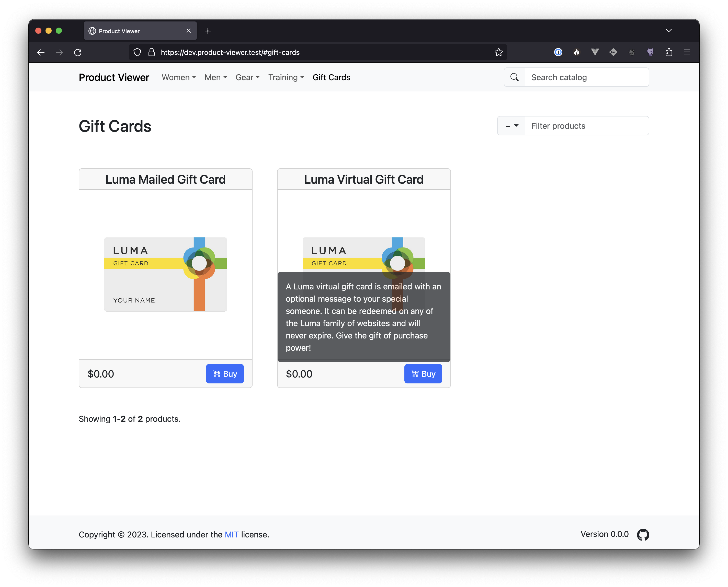Open the browser extensions puzzle icon
The width and height of the screenshot is (728, 587).
tap(668, 52)
